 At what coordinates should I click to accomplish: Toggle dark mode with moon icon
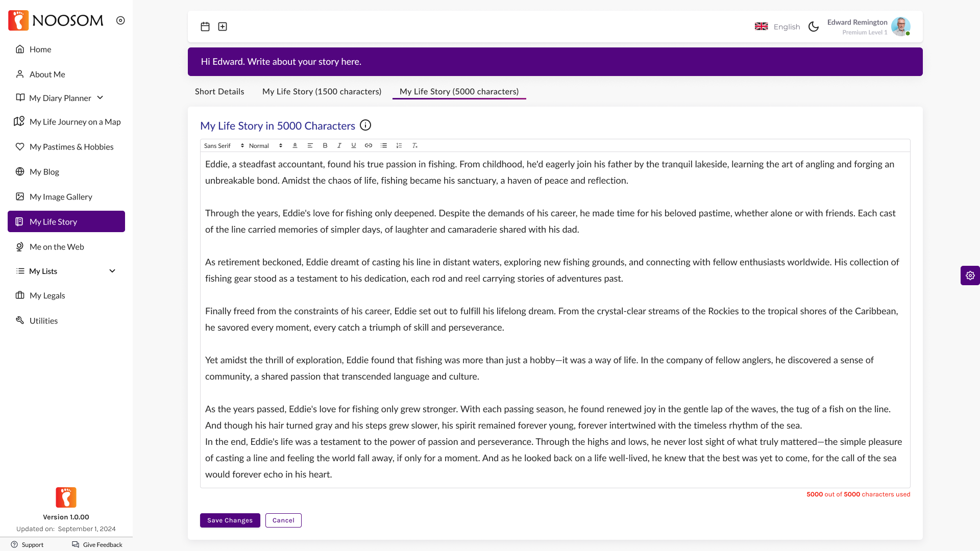[814, 27]
